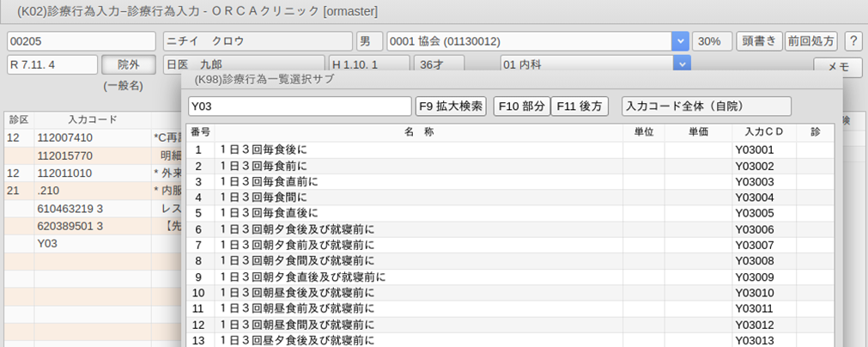The width and height of the screenshot is (868, 347).
Task: Click the ? help button
Action: [x=853, y=41]
